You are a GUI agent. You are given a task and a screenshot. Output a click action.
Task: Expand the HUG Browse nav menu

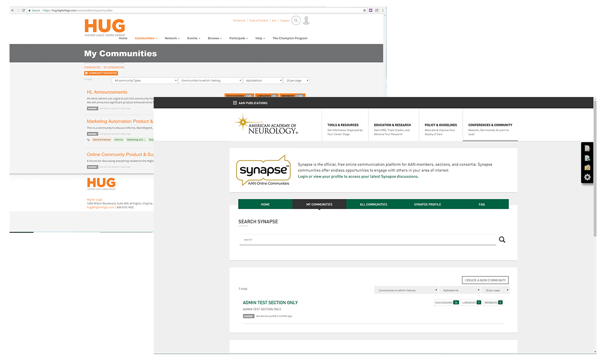pyautogui.click(x=214, y=38)
